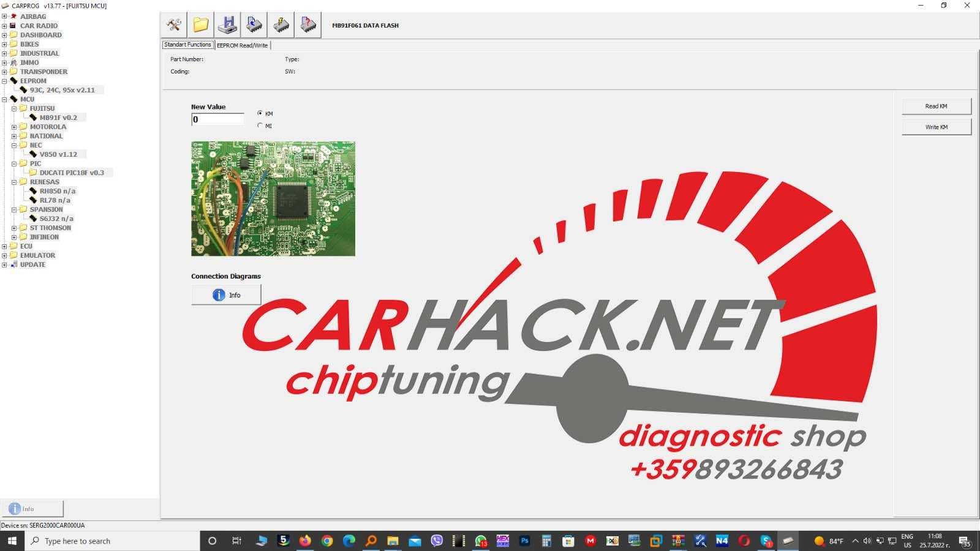Click the taskbar search box
Viewport: 980px width, 551px height.
(112, 541)
